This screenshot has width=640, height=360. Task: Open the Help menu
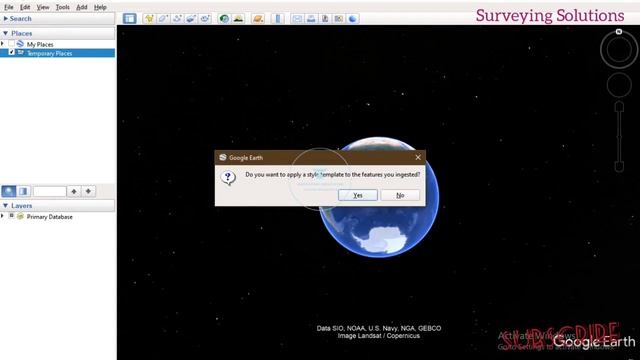100,7
